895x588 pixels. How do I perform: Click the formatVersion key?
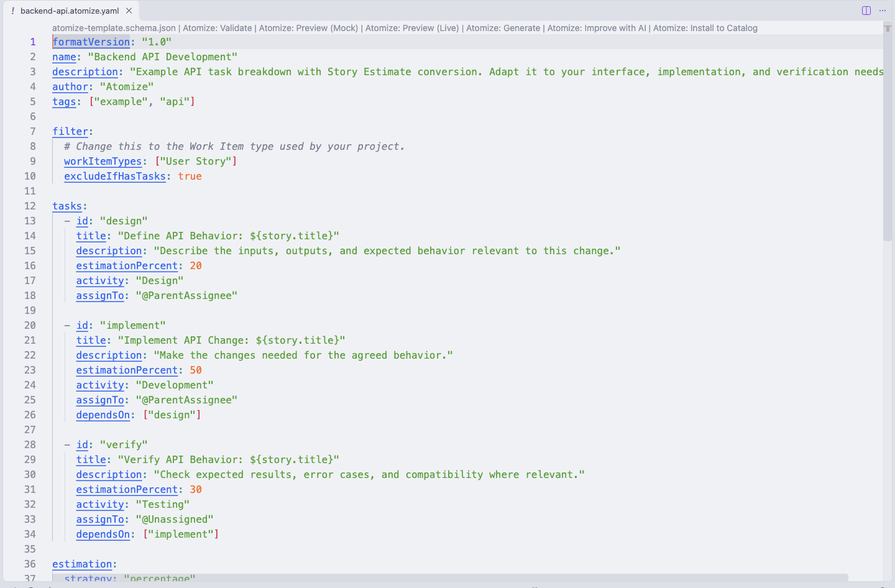click(91, 42)
